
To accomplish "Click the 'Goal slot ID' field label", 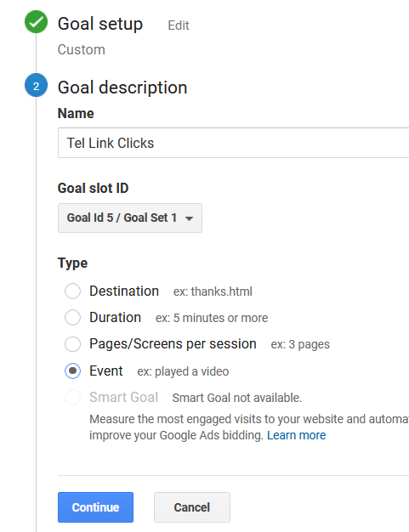I will pos(93,188).
